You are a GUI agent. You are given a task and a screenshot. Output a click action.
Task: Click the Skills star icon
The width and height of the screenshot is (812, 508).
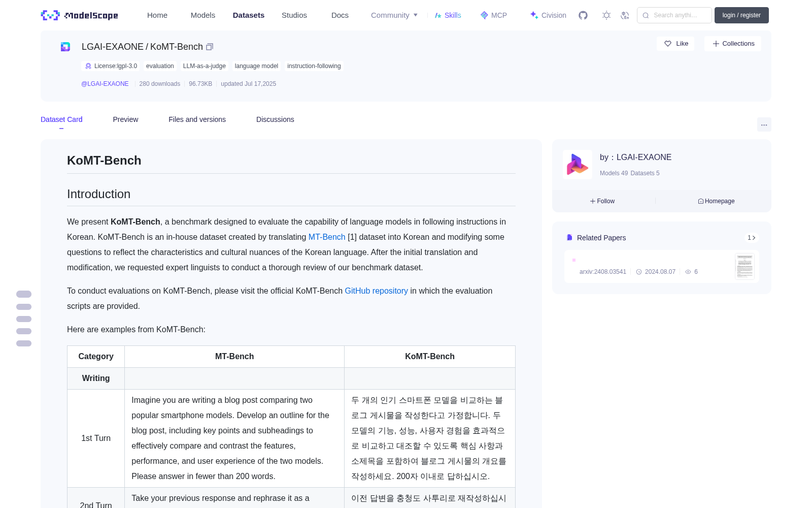pos(438,15)
